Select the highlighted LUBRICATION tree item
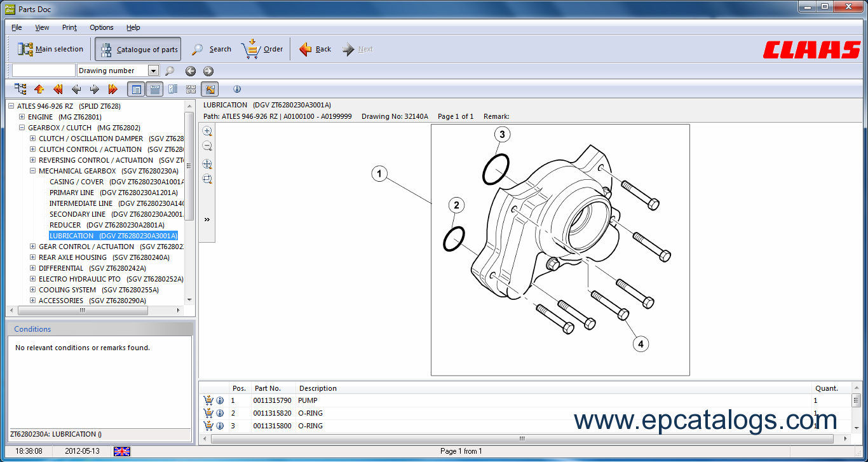Viewport: 868px width, 462px height. pos(113,236)
